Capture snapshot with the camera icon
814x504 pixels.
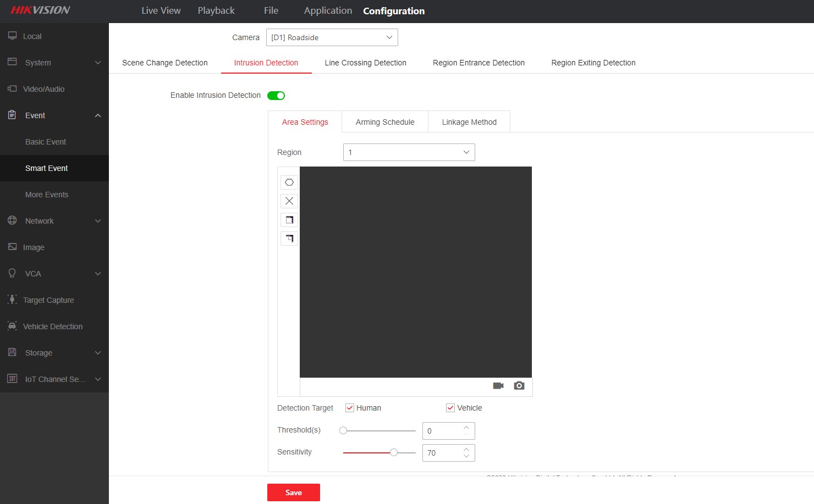tap(519, 386)
